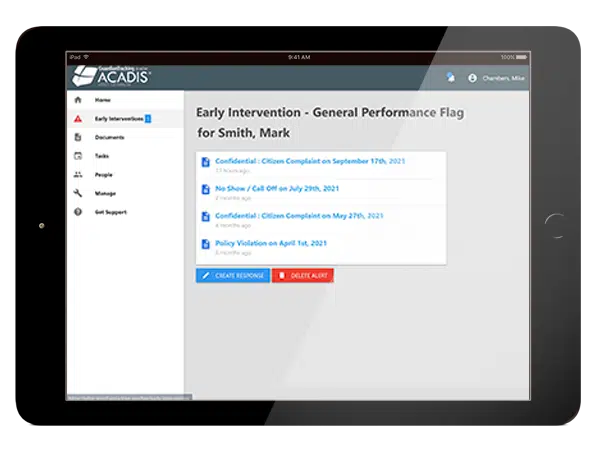600x450 pixels.
Task: Click the People icon in sidebar
Action: tap(78, 175)
